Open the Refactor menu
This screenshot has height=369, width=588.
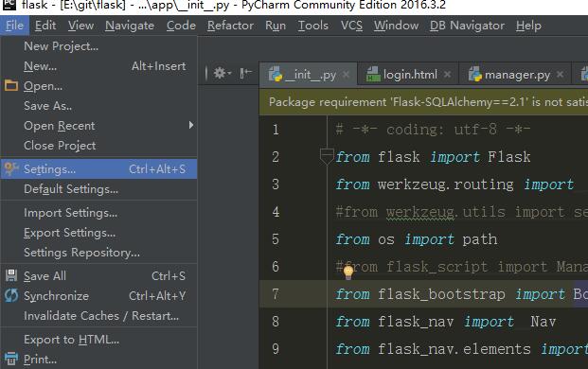click(x=230, y=26)
